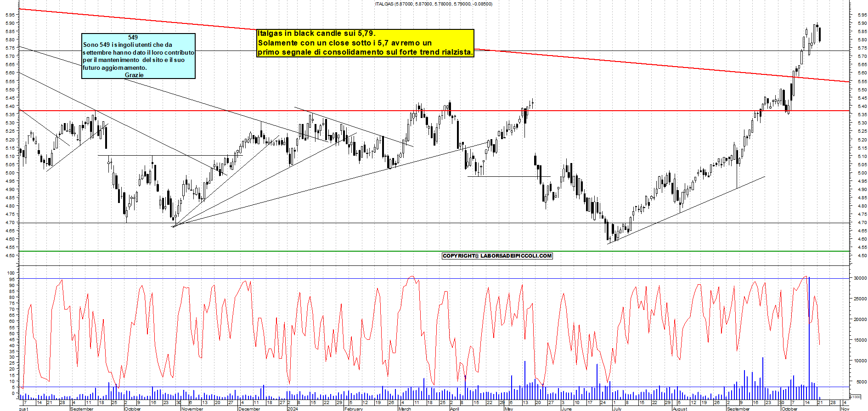Click the '15000' volume axis value
The image size is (868, 411).
tap(860, 340)
